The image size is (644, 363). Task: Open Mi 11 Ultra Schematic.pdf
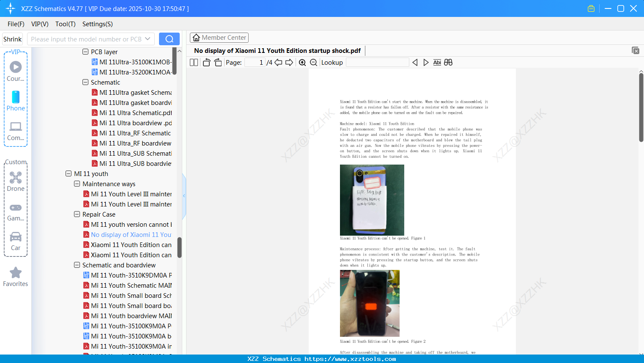coord(132,113)
